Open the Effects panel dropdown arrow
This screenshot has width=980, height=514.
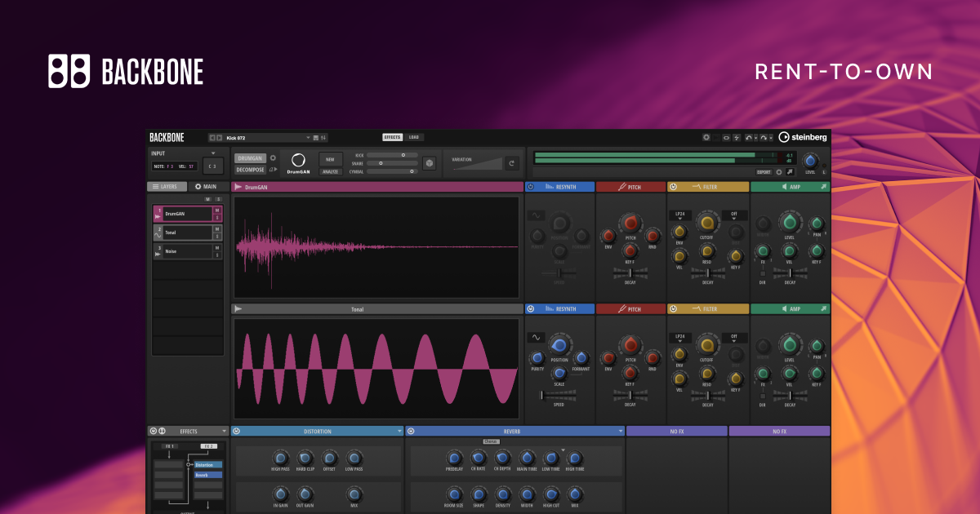coord(225,431)
